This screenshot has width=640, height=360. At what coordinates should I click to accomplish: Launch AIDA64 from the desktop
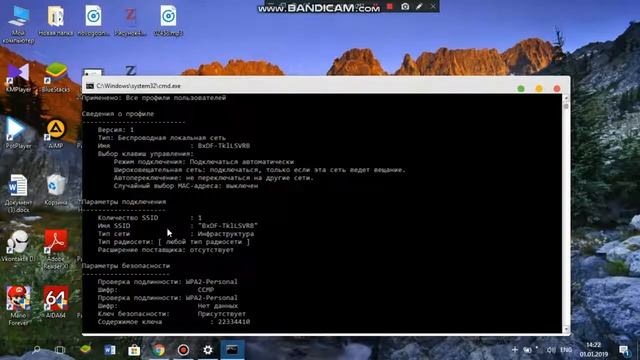(56, 302)
